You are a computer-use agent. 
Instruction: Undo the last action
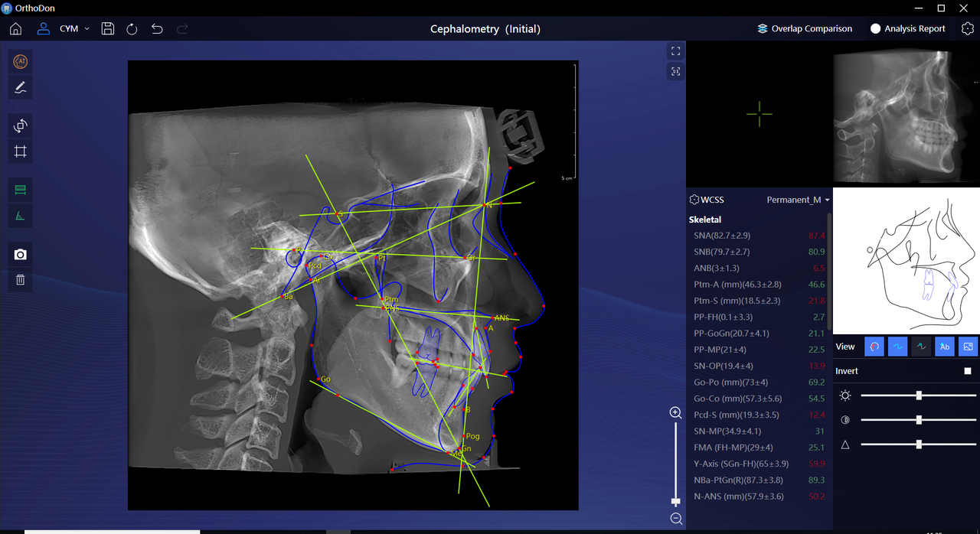[157, 29]
